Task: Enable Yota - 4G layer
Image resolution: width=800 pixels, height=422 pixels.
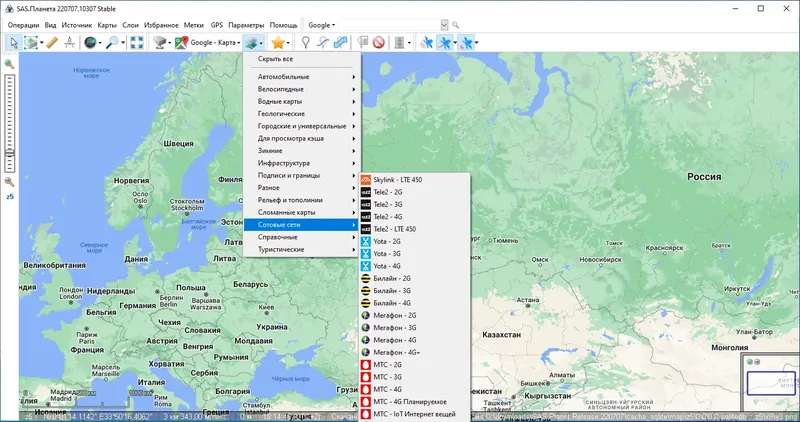Action: (x=414, y=266)
